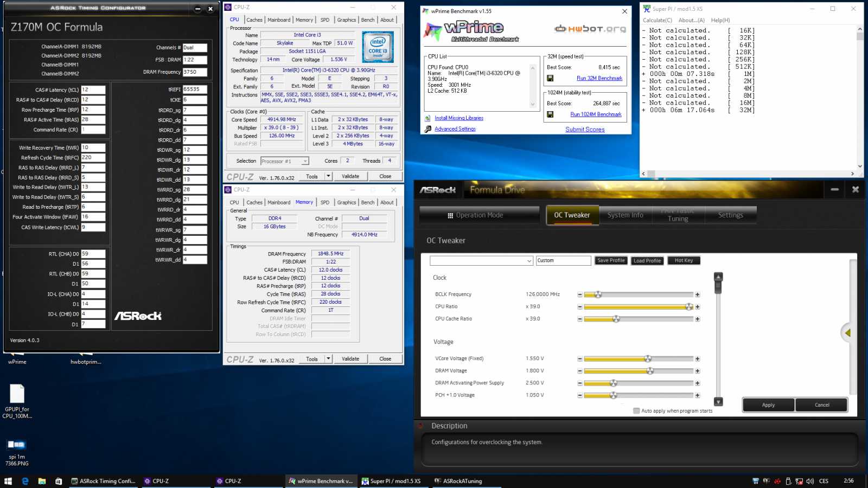Click the Save Profile button

click(611, 261)
